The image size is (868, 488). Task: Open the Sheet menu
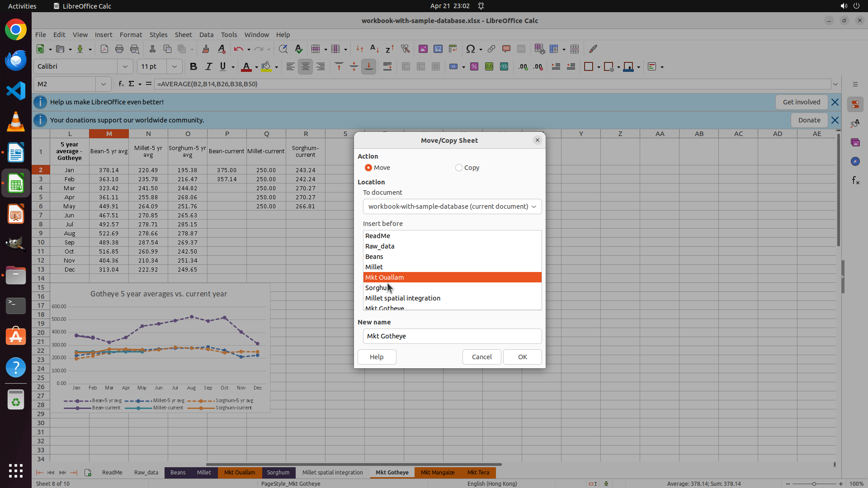point(183,35)
